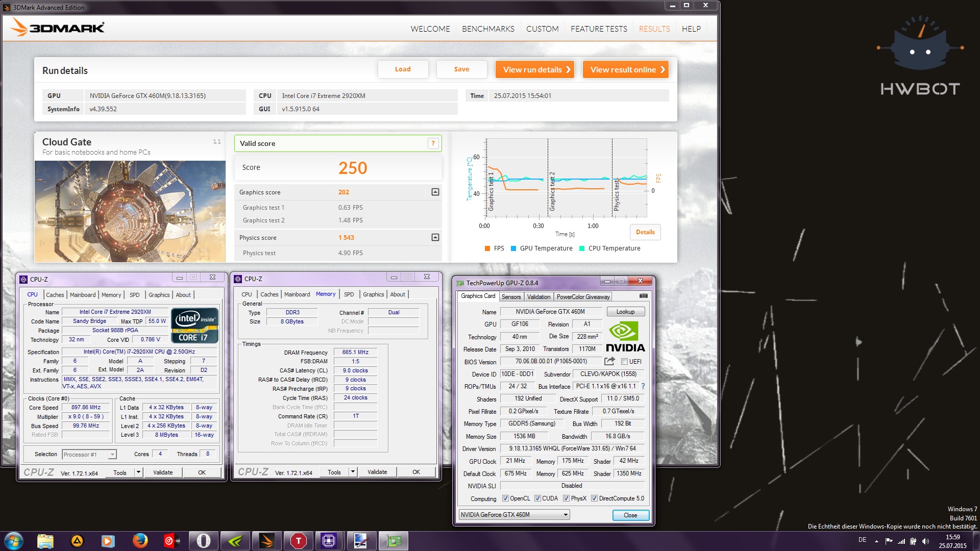Open the Windows Start orb
Screen dimensions: 980x551
point(14,541)
